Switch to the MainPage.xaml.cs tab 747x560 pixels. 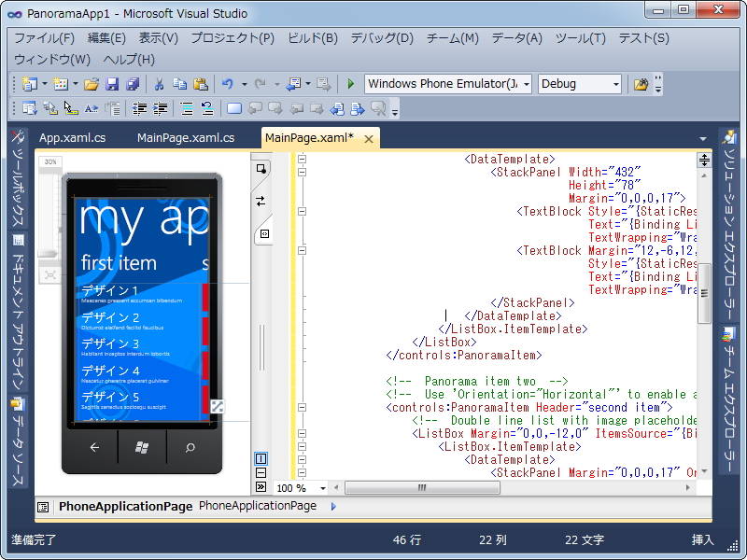185,138
